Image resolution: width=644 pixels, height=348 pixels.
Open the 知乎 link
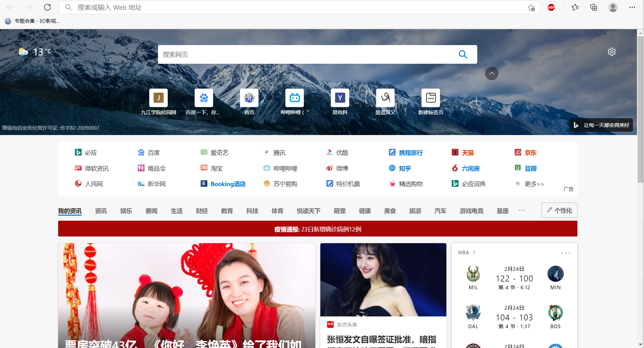click(x=400, y=168)
